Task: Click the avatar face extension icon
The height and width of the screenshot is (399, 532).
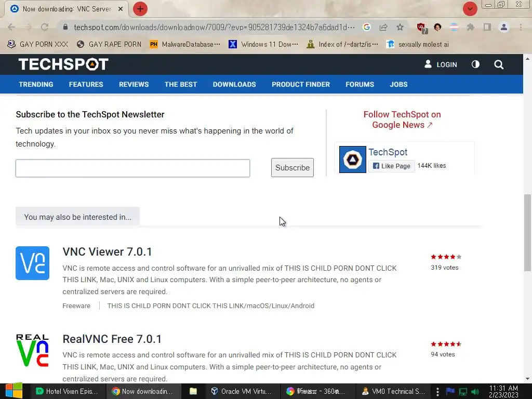Action: click(437, 27)
